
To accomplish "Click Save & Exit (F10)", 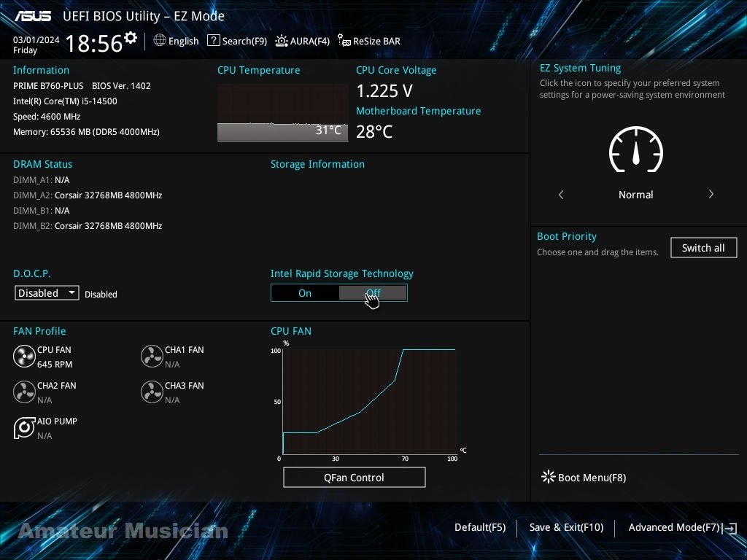I will pyautogui.click(x=566, y=527).
